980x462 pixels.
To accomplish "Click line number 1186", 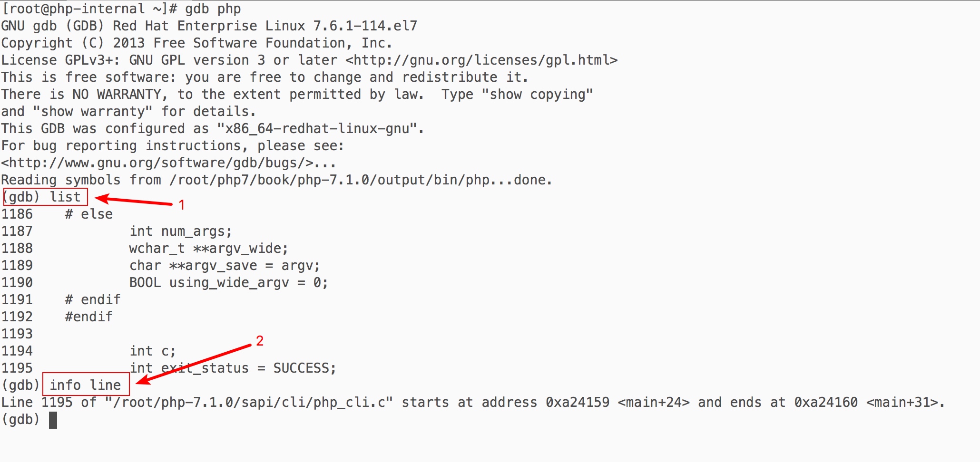I will [17, 214].
